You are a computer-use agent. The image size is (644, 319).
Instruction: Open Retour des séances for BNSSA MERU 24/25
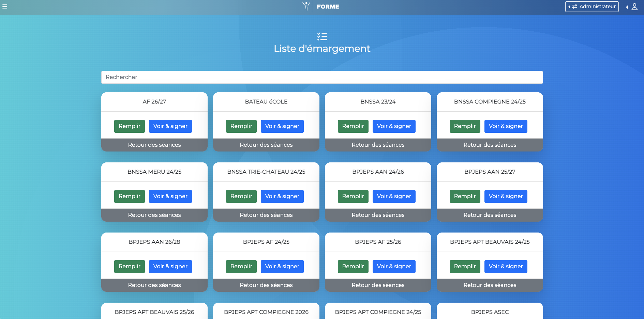tap(154, 215)
